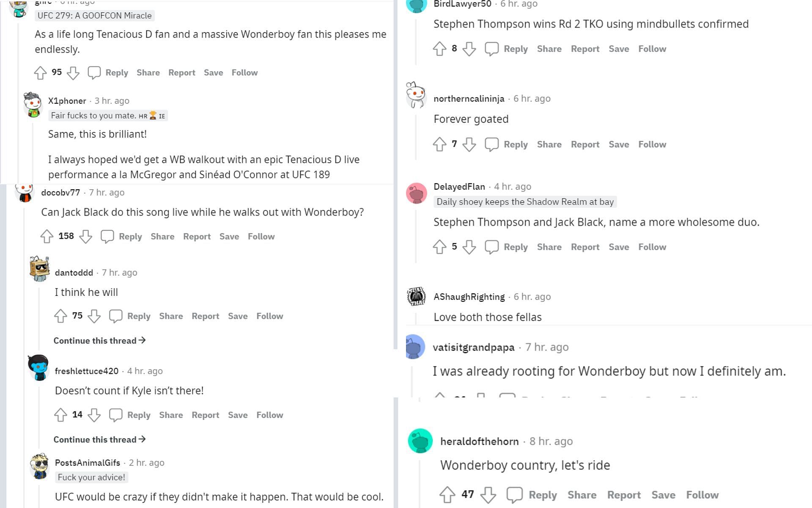Click Share on BirdLawyer50's comment
Image resolution: width=812 pixels, height=508 pixels.
[549, 49]
